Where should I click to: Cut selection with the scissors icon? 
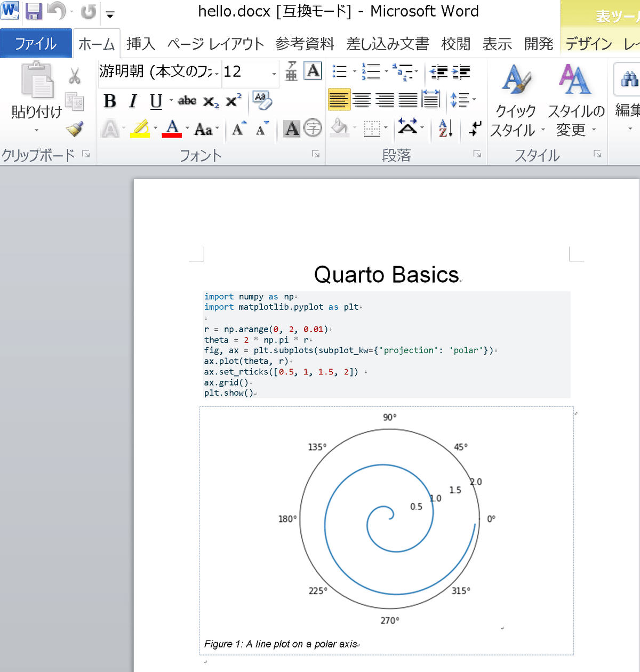click(x=75, y=76)
